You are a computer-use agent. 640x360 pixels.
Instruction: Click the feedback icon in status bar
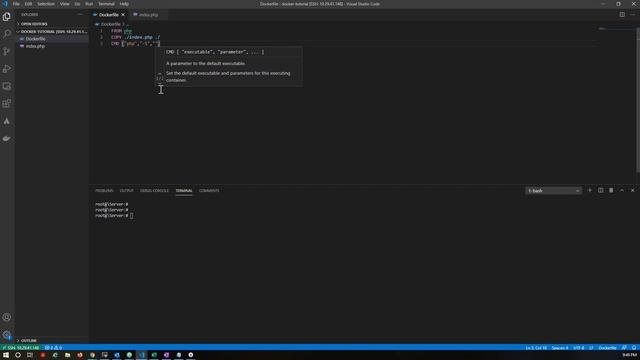pyautogui.click(x=624, y=348)
